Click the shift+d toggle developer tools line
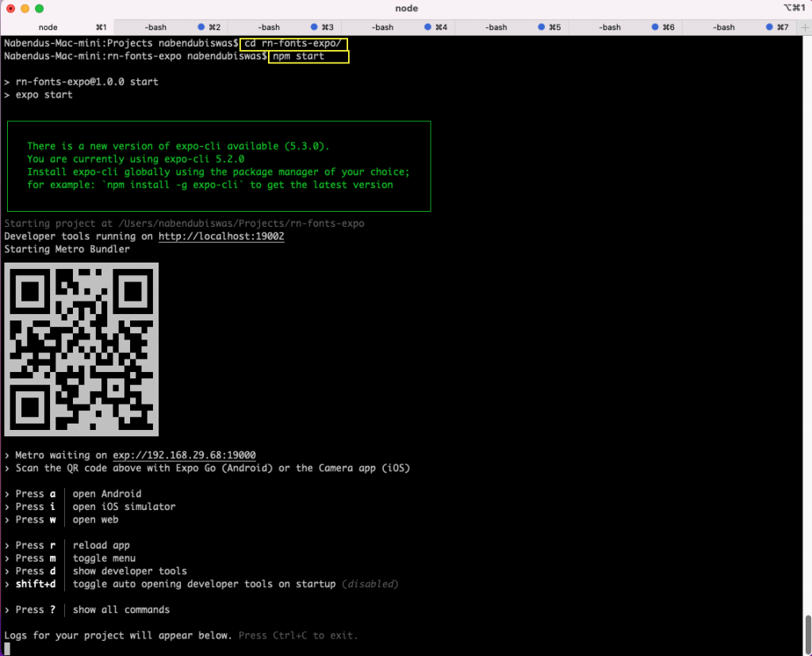Screen dimensions: 812x656 159,584
